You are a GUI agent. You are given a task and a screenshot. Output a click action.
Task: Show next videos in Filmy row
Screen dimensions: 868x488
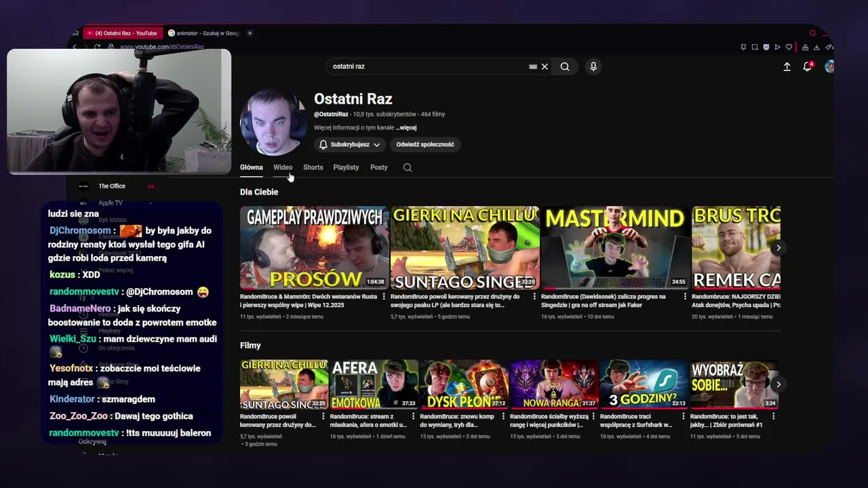tap(778, 384)
